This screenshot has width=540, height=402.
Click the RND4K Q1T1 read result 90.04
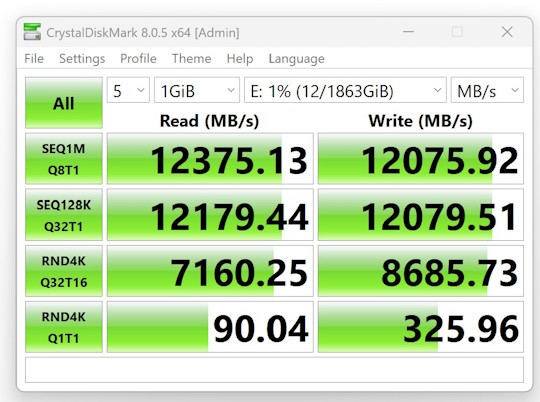pos(210,327)
